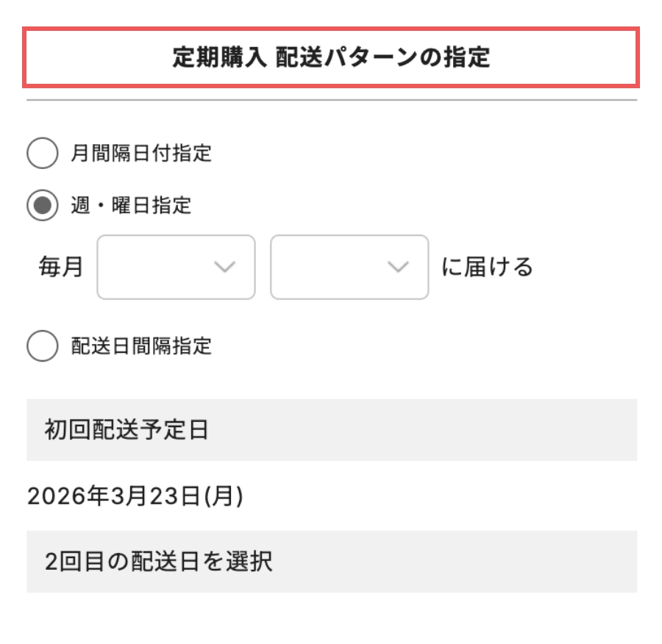The height and width of the screenshot is (644, 662).
Task: Expand the left combo box chevron
Action: click(225, 268)
